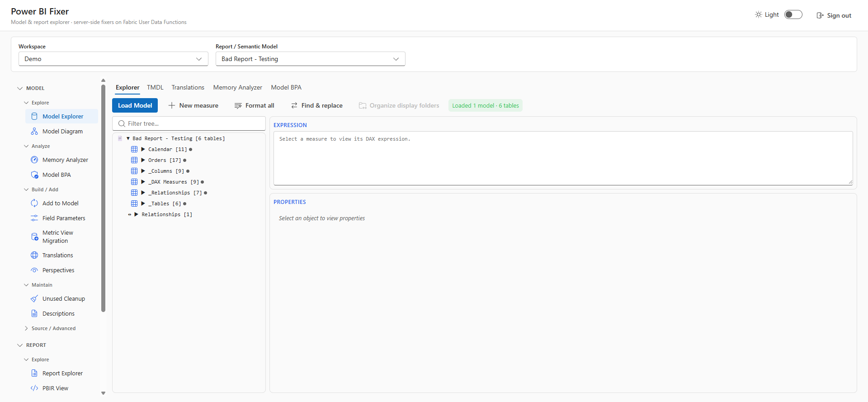Click the Sign out link text
Viewport: 868px width, 402px height.
pos(839,15)
